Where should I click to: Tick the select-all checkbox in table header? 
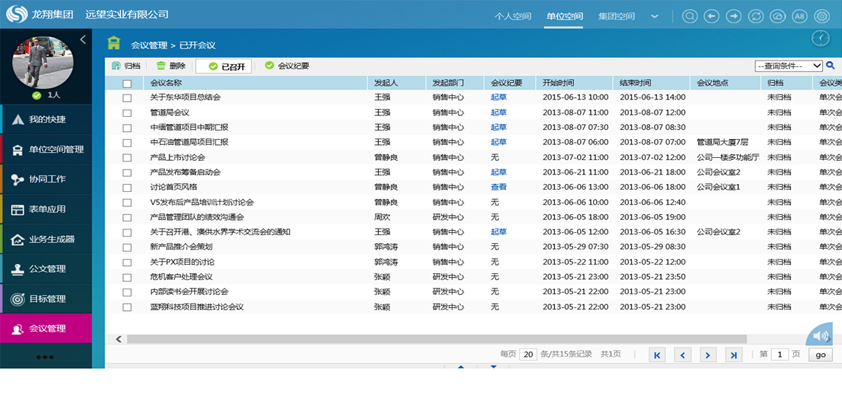(x=127, y=83)
